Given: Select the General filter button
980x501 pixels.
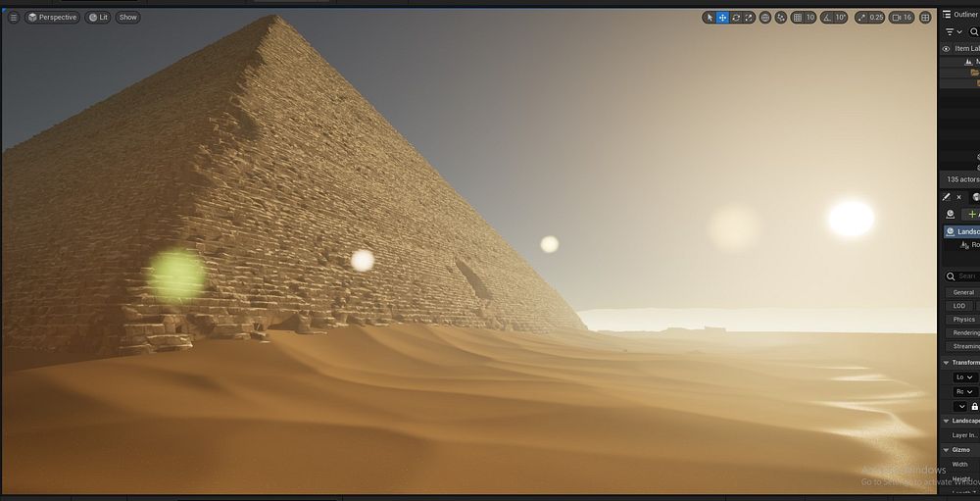Looking at the screenshot, I should pos(962,293).
